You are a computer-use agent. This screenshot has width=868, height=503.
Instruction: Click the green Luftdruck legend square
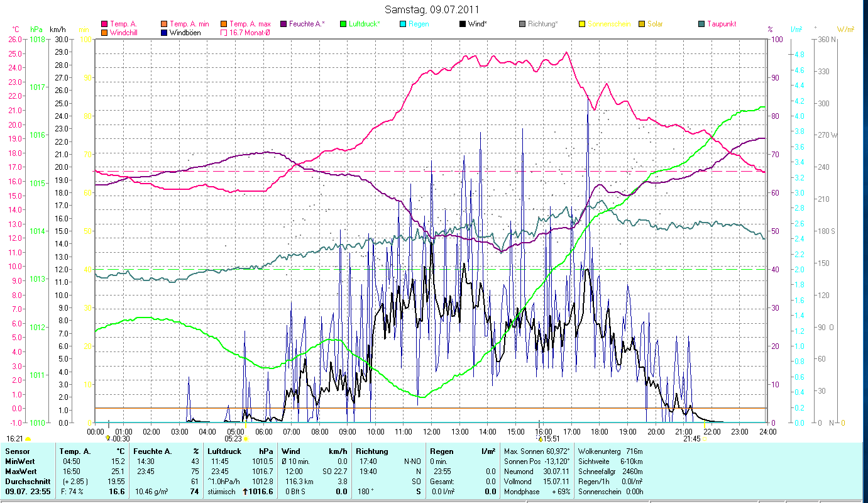[x=343, y=24]
